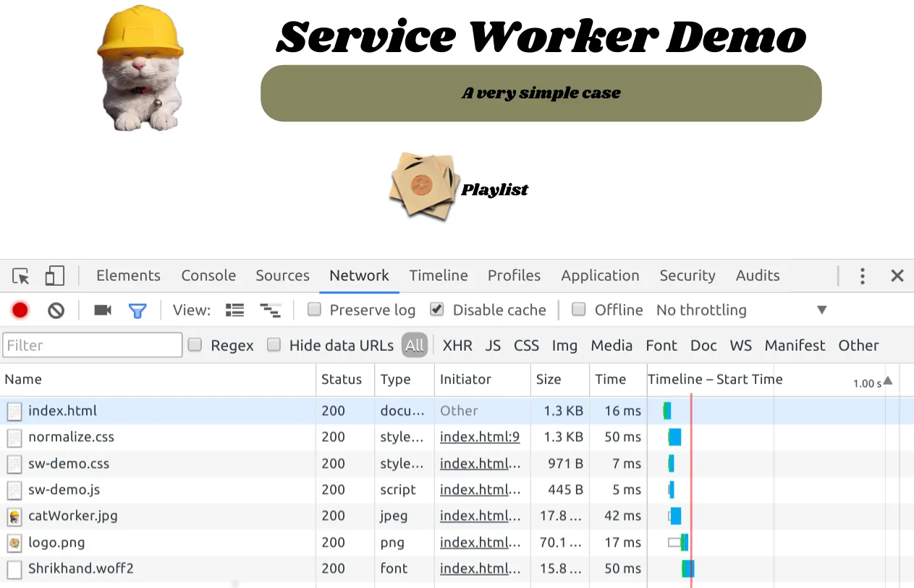The image size is (914, 588).
Task: Click the inspect element picker icon
Action: [x=21, y=276]
